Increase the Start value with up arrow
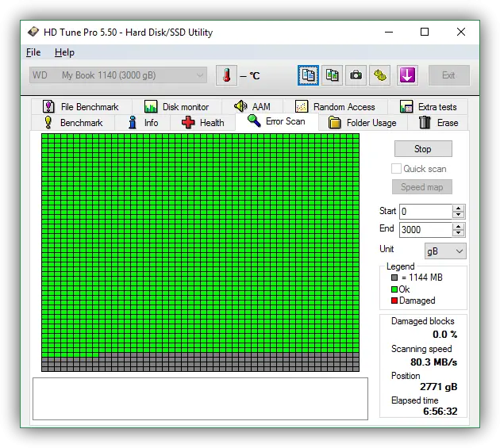 click(459, 209)
